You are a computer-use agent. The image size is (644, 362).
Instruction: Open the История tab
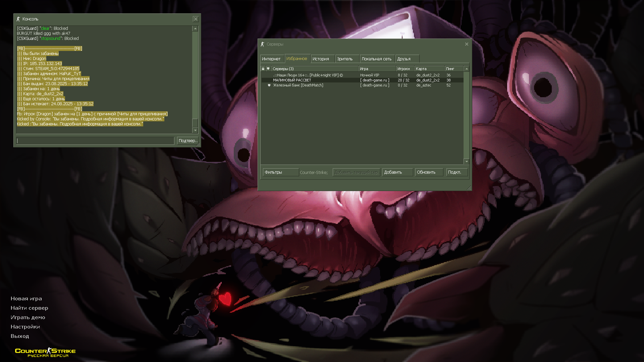coord(322,59)
